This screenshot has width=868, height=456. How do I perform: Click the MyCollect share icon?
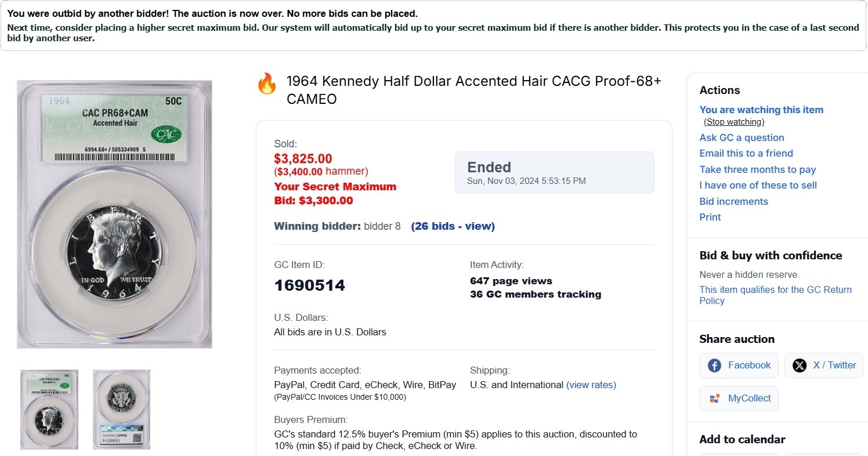714,399
